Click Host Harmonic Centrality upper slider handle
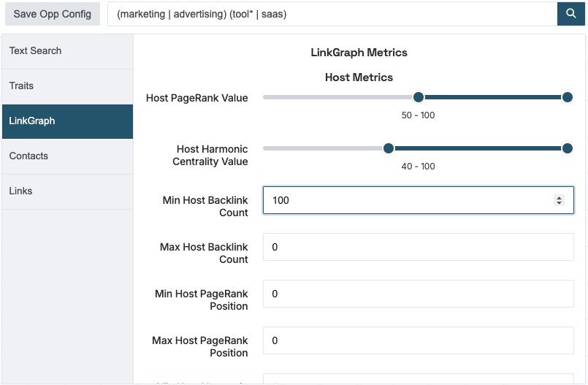This screenshot has width=588, height=385. tap(568, 148)
